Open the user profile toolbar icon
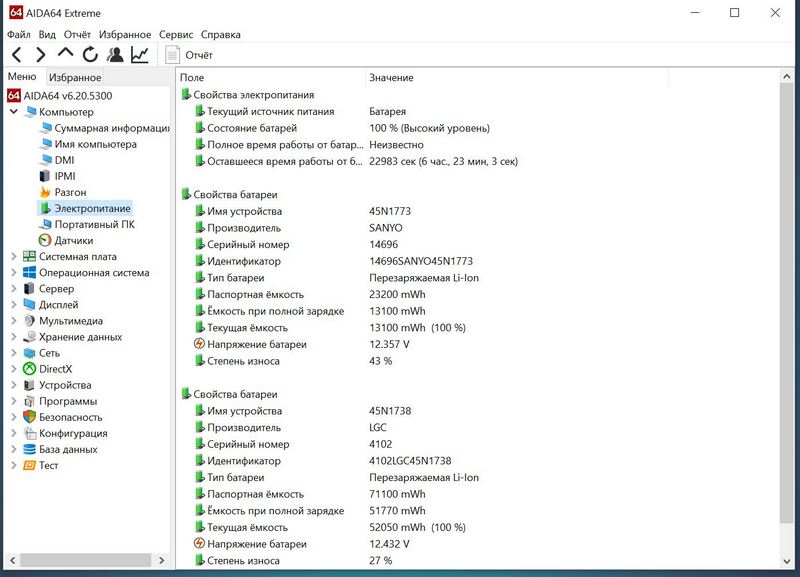 [x=115, y=55]
